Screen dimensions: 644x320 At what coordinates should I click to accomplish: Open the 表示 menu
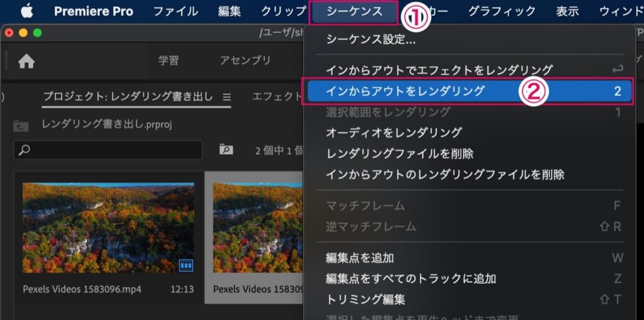pyautogui.click(x=567, y=11)
